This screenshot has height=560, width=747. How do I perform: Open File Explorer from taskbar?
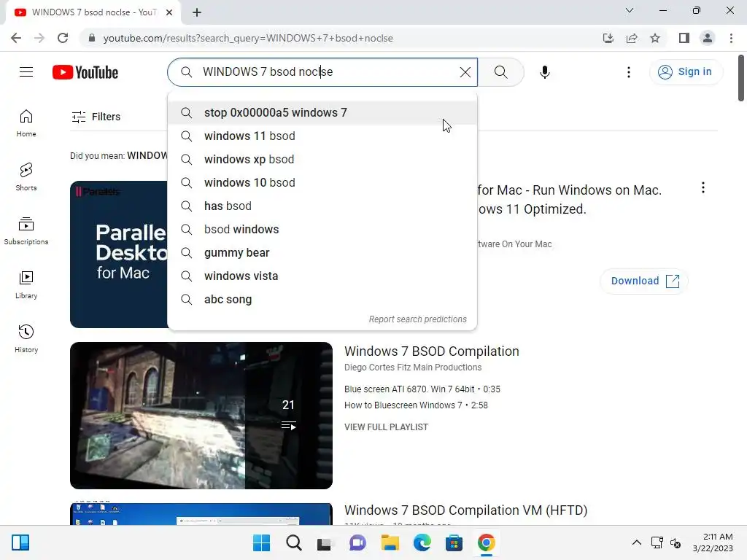[390, 542]
